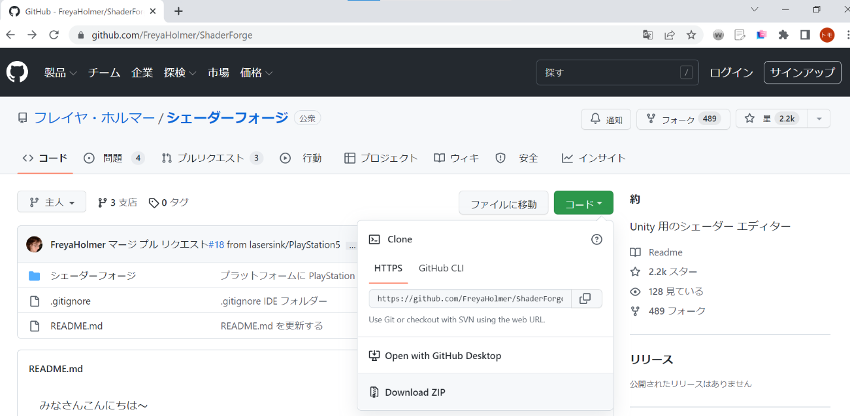This screenshot has width=850, height=416.
Task: Click チーム in the top navigation
Action: pyautogui.click(x=104, y=72)
